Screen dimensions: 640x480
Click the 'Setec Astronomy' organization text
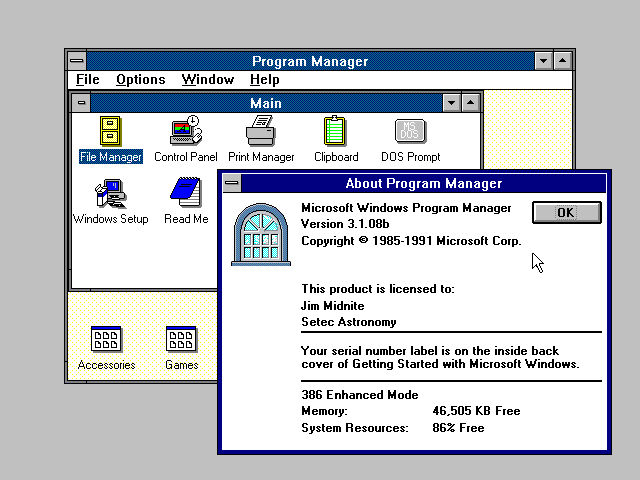[349, 322]
